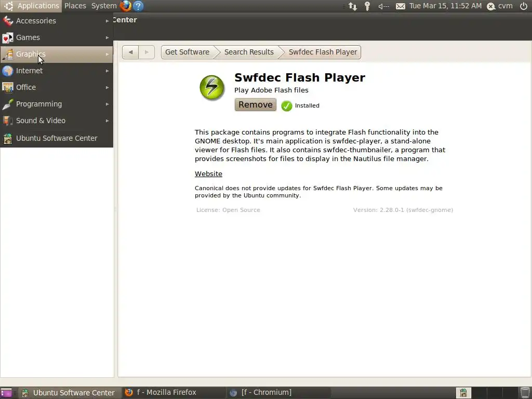Open the Help question mark icon
The width and height of the screenshot is (532, 399).
tap(138, 6)
